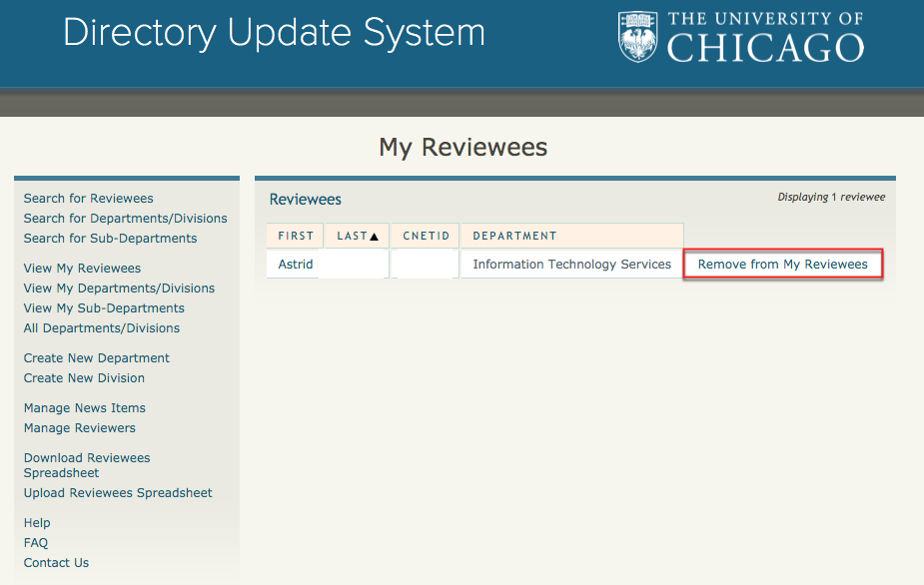Sort by CNETID column header
Image resolution: width=924 pixels, height=585 pixels.
[x=426, y=237]
